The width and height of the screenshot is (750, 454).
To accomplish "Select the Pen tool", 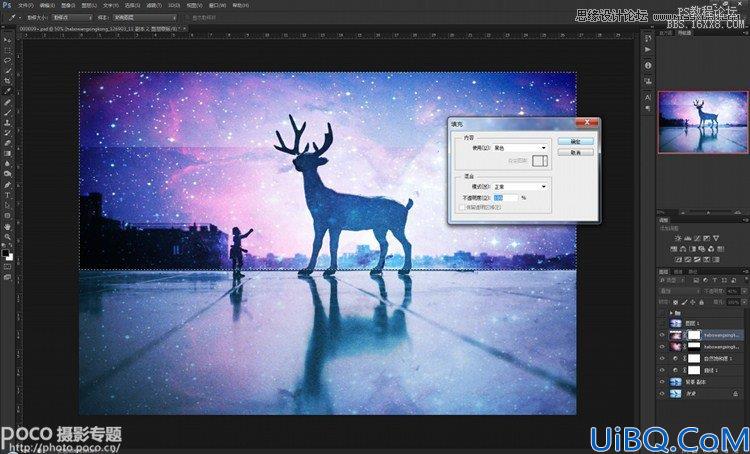I will [x=9, y=185].
